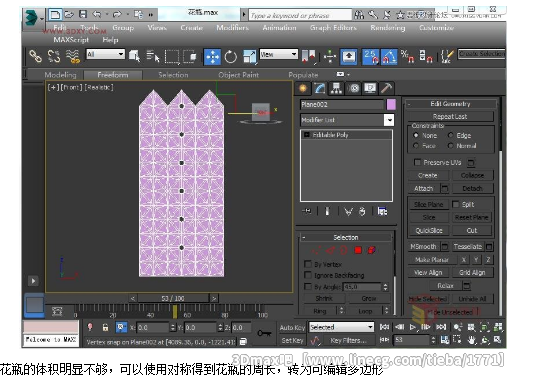Switch to the Object Paint ribbon tab

point(238,75)
